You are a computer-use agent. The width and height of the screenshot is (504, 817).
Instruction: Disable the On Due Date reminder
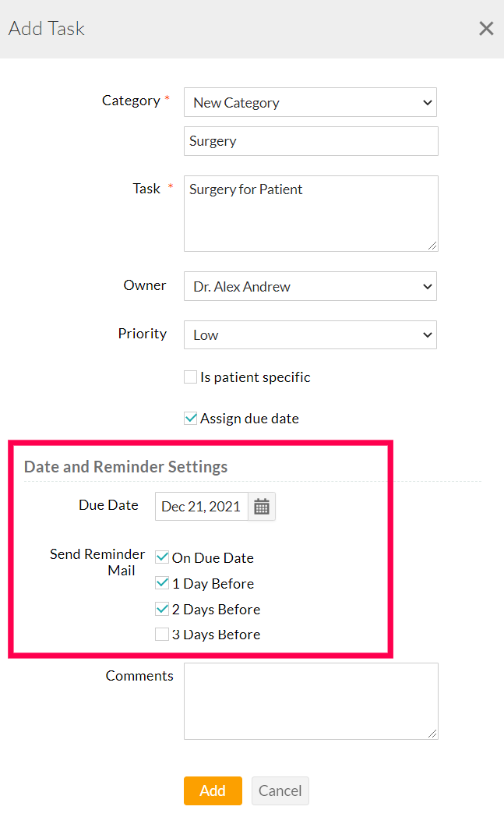tap(161, 557)
